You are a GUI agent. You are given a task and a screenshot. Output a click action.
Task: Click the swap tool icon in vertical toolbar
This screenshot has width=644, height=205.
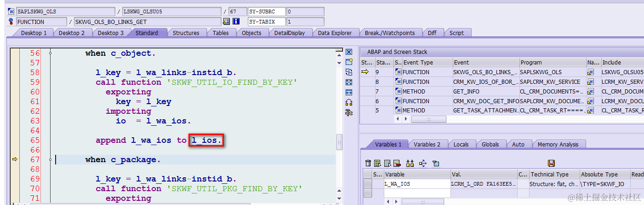tap(349, 72)
